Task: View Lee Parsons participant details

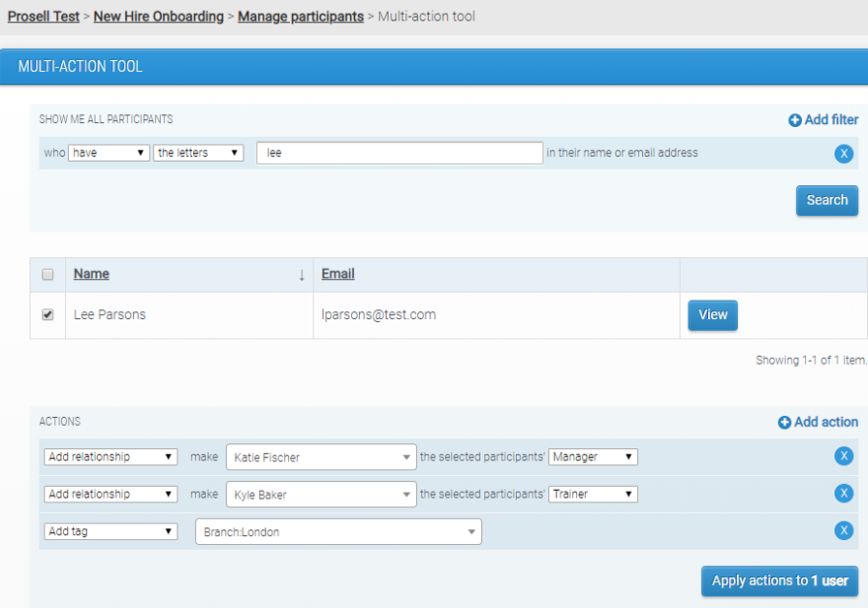Action: [x=712, y=315]
